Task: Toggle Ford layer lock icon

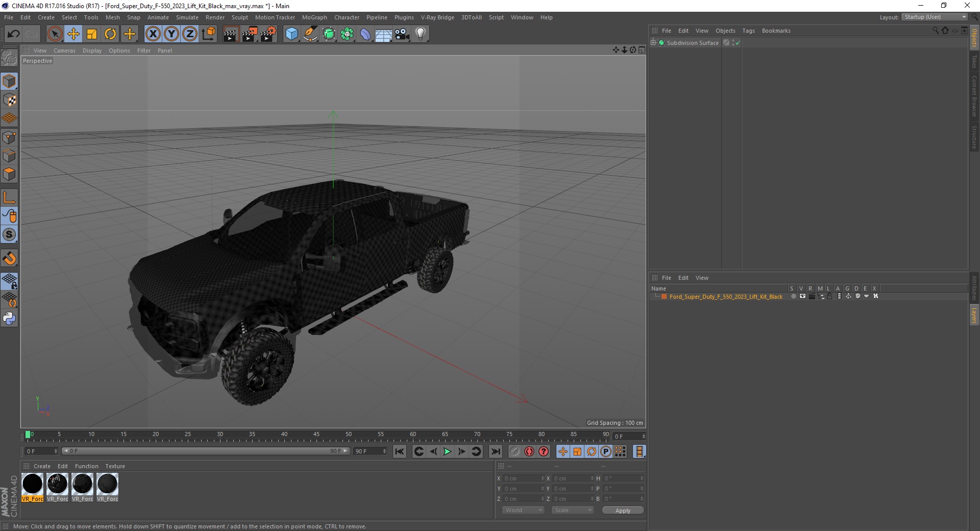Action: click(830, 297)
